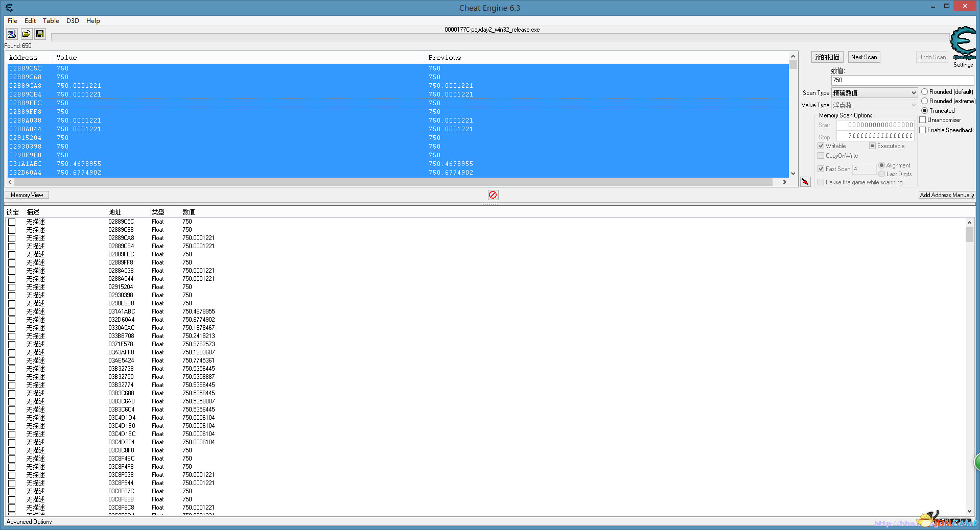980x530 pixels.
Task: Click the 地址 column header
Action: (115, 212)
